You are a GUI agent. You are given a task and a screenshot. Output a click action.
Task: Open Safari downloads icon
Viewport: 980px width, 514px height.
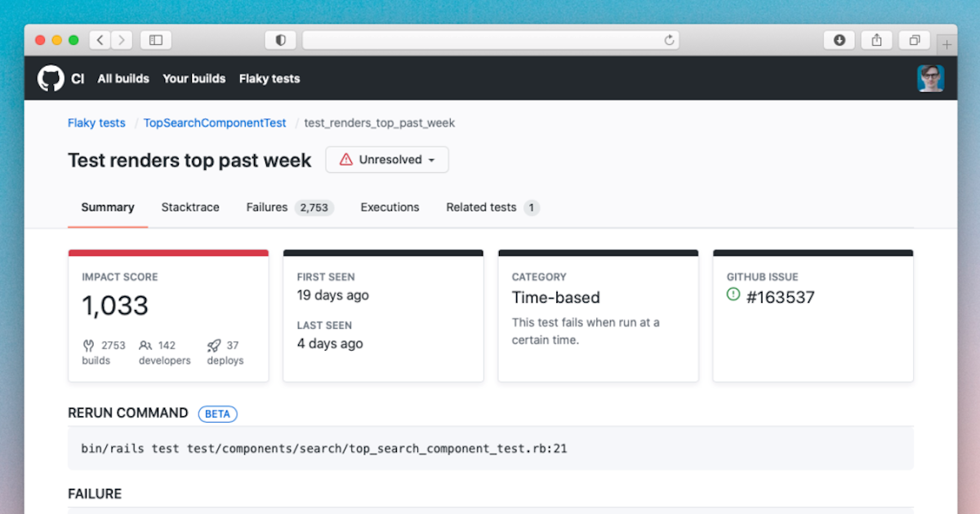point(840,40)
